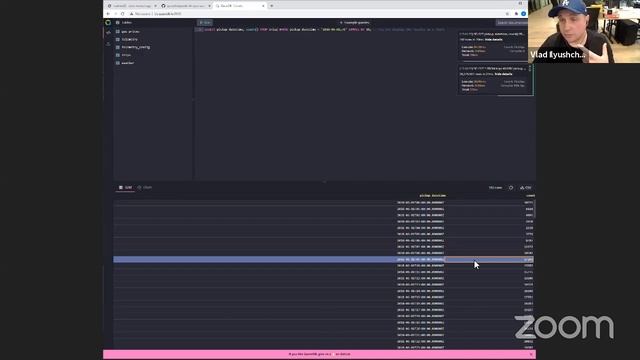This screenshot has width=640, height=360.
Task: Click the count column header
Action: point(530,196)
